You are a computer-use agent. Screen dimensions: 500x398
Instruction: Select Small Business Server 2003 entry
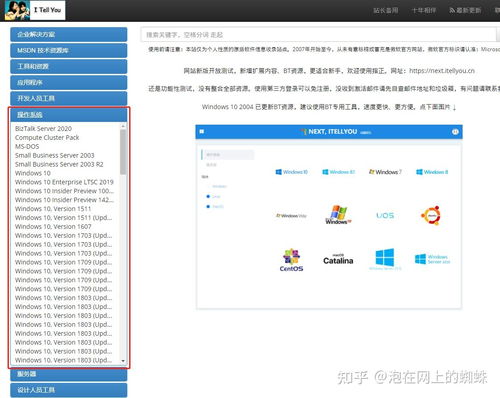55,155
